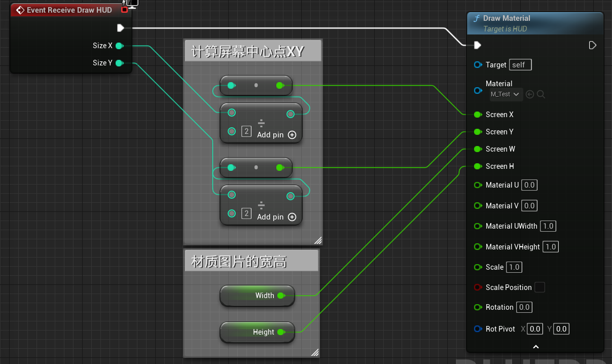This screenshot has width=612, height=364.
Task: Click the upper divide node's output pin
Action: [291, 114]
